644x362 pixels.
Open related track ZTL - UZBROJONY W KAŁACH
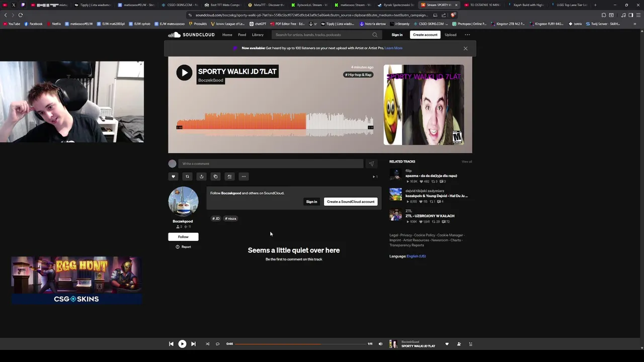pos(430,216)
